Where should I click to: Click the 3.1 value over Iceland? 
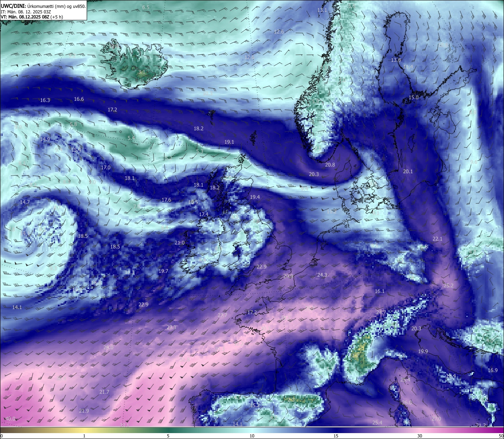click(x=141, y=72)
